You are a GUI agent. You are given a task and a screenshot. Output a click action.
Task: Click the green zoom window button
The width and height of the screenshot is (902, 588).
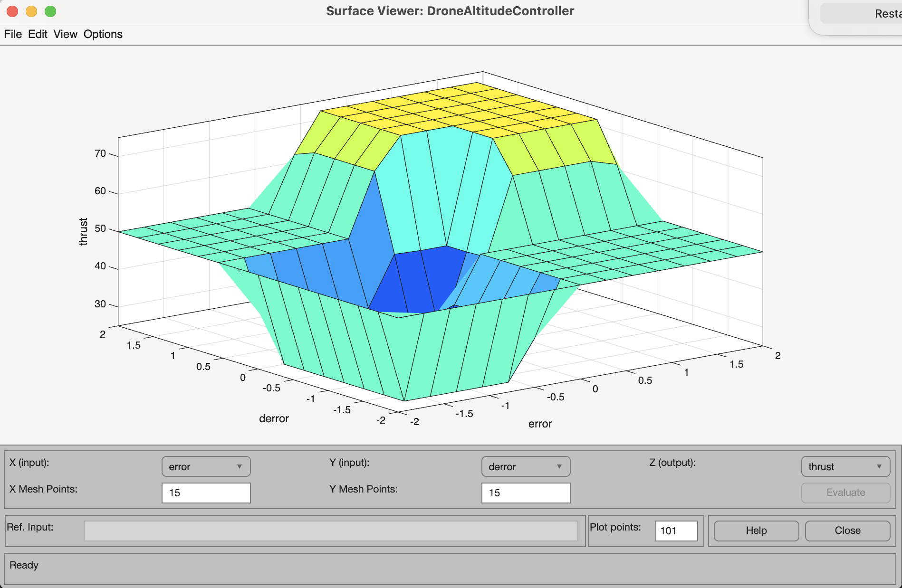pyautogui.click(x=50, y=11)
